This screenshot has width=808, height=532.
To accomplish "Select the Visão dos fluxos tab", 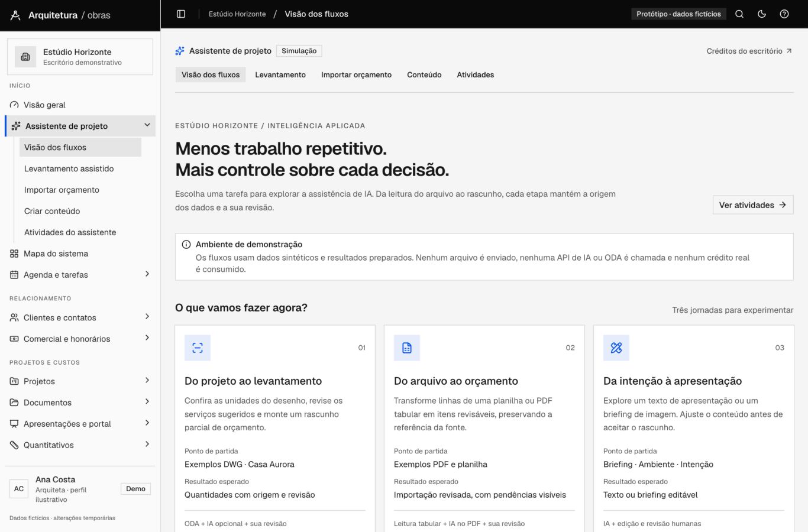I will click(x=211, y=74).
